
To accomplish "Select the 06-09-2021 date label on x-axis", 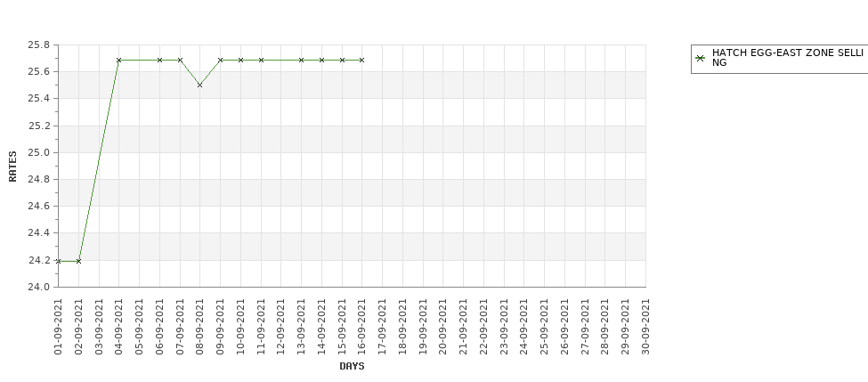I will click(159, 327).
